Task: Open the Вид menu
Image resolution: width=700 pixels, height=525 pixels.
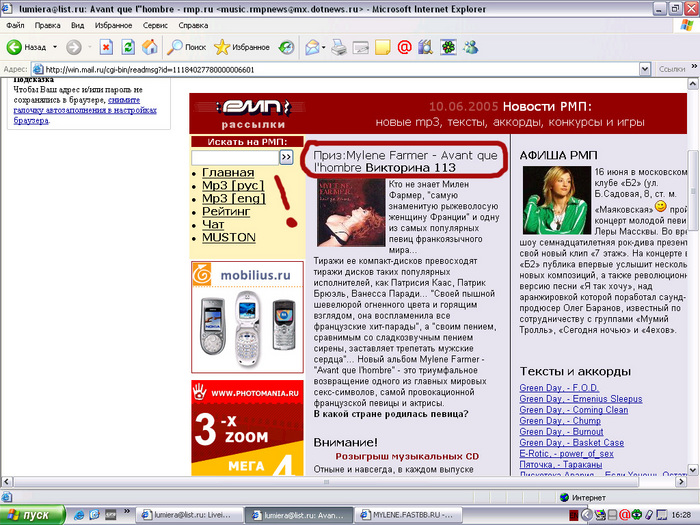Action: (x=77, y=25)
